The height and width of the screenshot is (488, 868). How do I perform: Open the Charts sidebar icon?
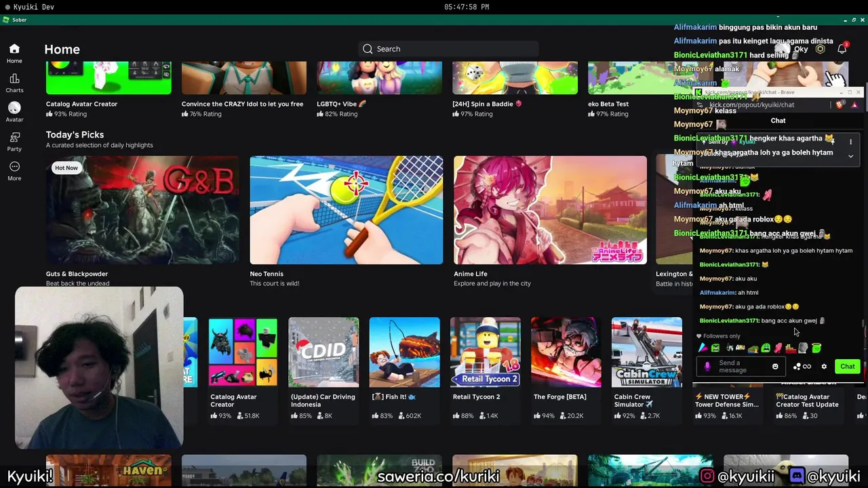[14, 79]
